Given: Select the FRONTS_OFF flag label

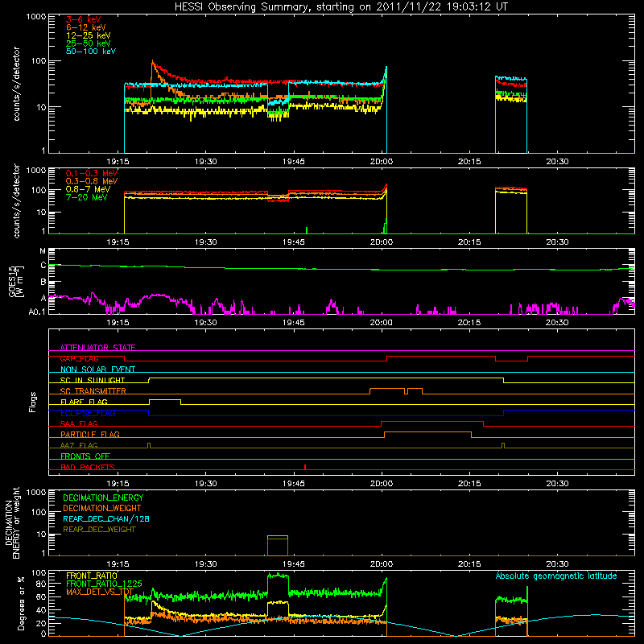Looking at the screenshot, I should [x=85, y=456].
